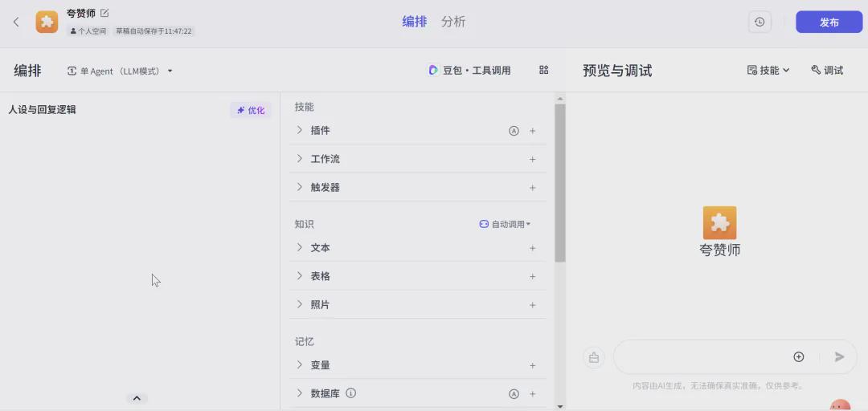
Task: Click auto-add icon in 数据库 row
Action: tap(514, 394)
